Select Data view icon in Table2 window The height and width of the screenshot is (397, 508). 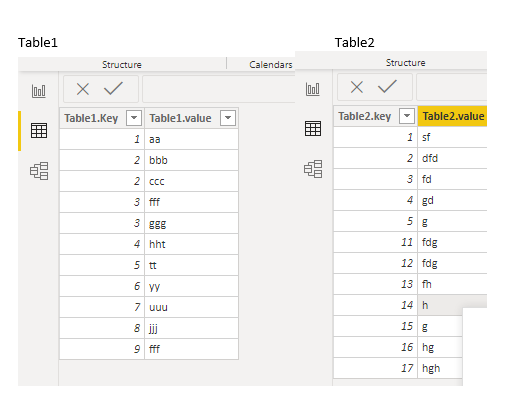313,128
